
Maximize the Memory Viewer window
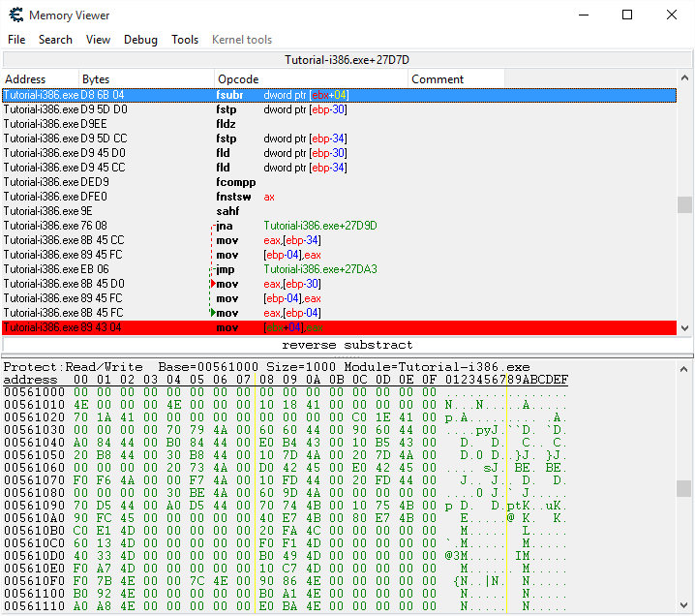click(627, 15)
